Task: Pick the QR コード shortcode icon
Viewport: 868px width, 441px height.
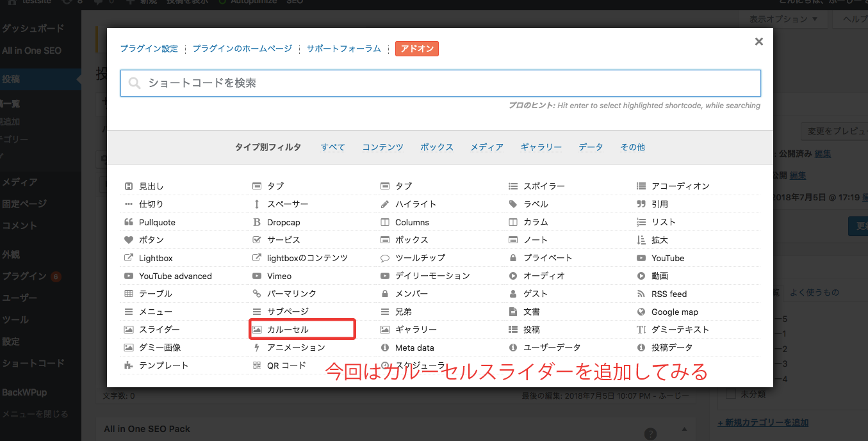Action: [257, 365]
